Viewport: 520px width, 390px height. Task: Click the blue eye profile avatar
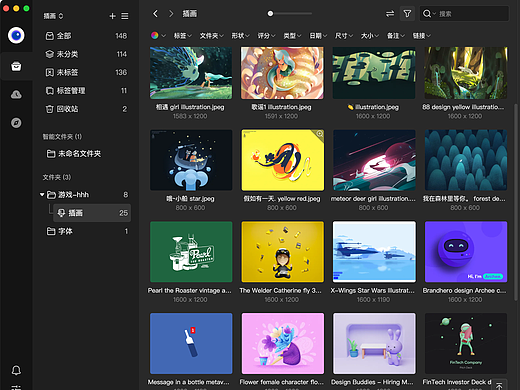point(16,35)
